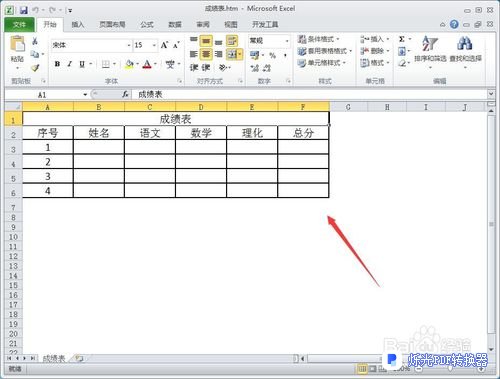Click the Cut scissors icon
The width and height of the screenshot is (500, 379).
click(35, 41)
